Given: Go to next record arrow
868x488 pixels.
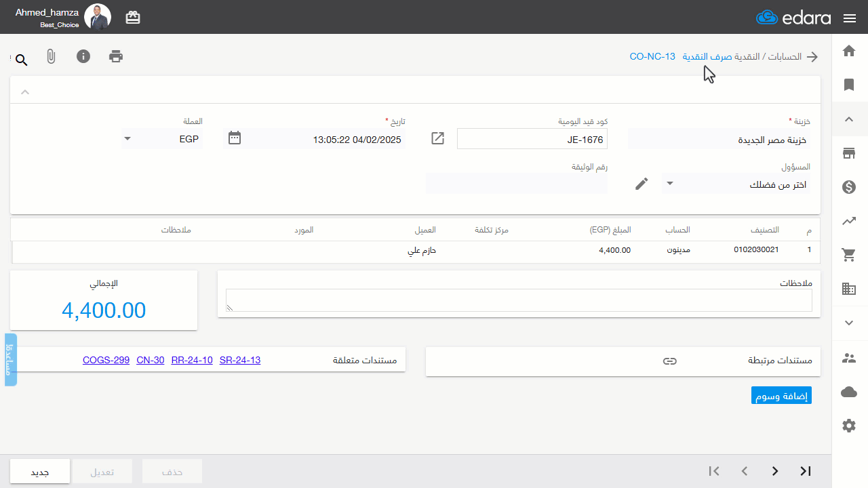Looking at the screenshot, I should tap(775, 471).
